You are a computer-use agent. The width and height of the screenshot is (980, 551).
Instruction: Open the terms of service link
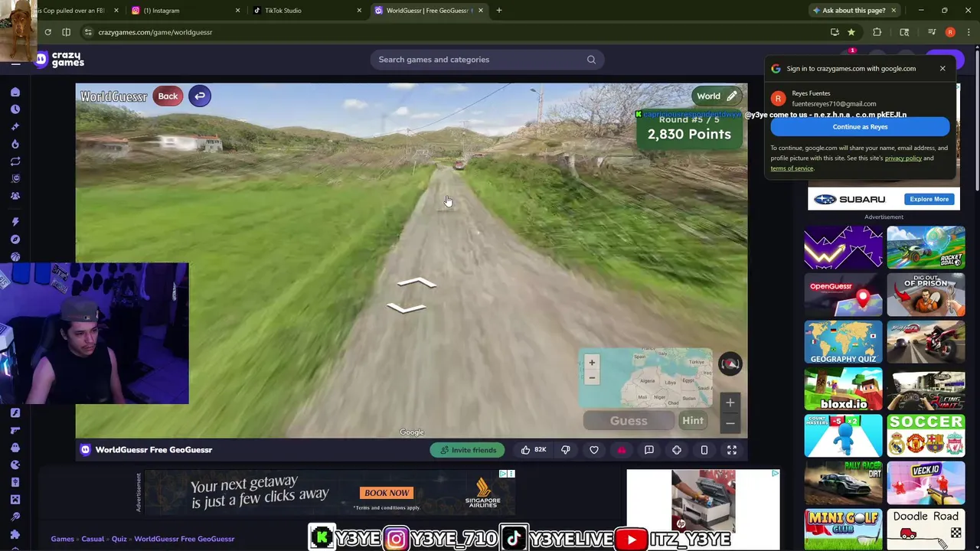pyautogui.click(x=792, y=168)
